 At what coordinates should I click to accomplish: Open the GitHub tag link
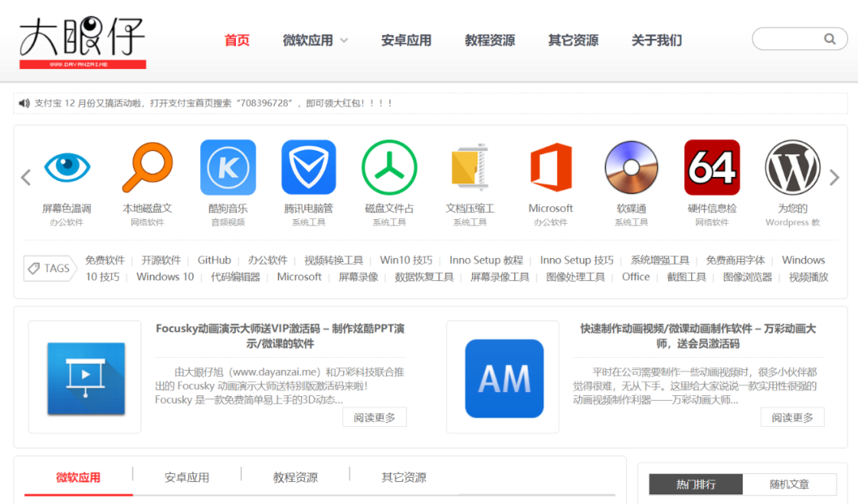(214, 260)
